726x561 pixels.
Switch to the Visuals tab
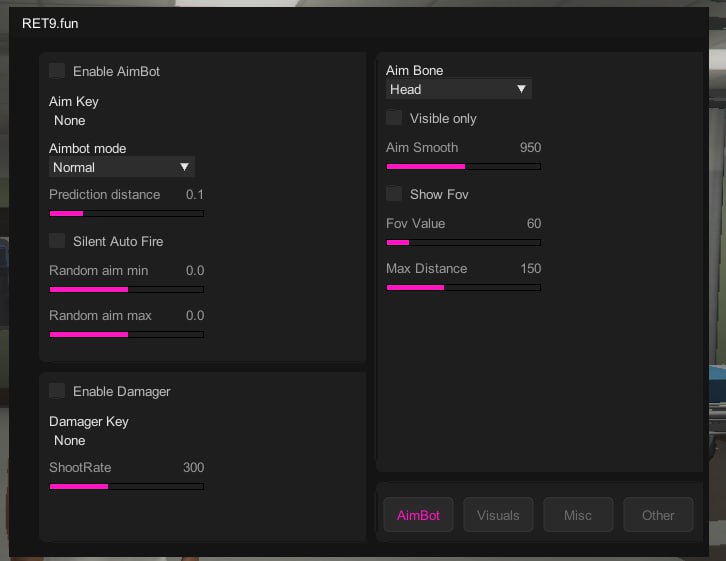tap(498, 515)
